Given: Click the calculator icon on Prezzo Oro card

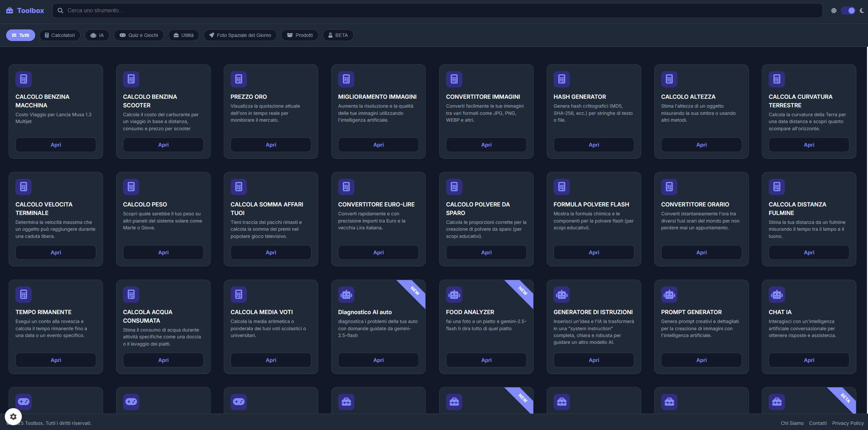Looking at the screenshot, I should click(x=239, y=79).
